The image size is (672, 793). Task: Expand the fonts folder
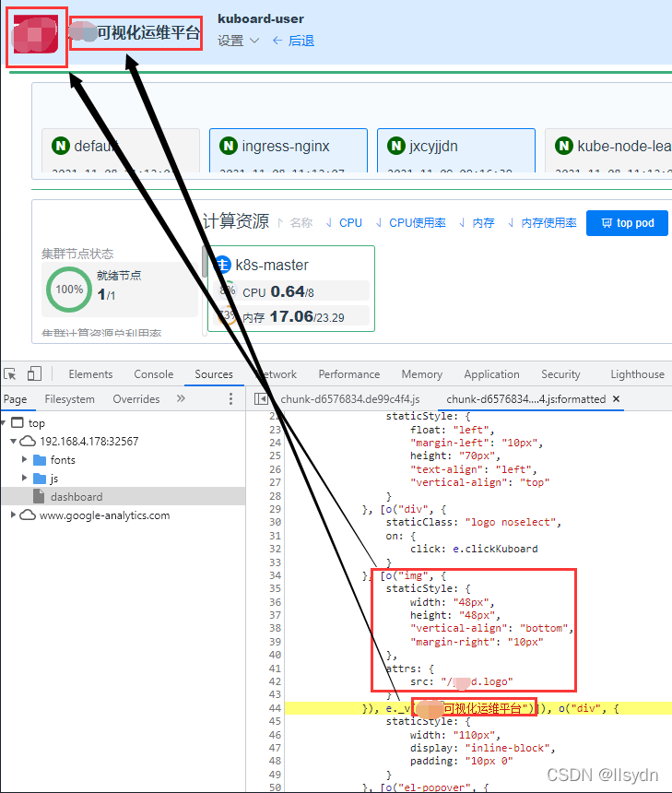click(24, 459)
